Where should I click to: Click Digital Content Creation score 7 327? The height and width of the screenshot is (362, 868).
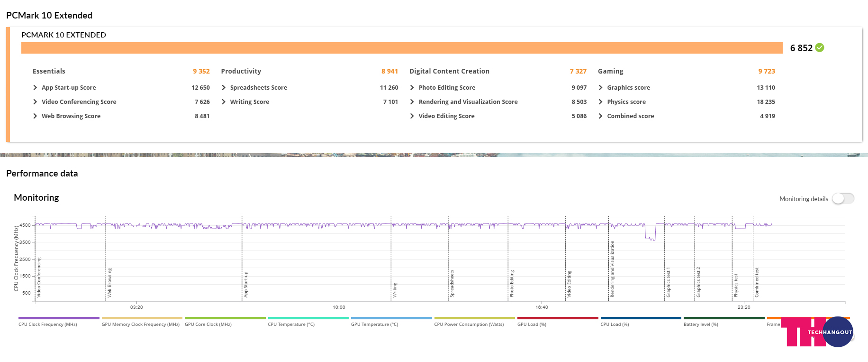point(578,71)
